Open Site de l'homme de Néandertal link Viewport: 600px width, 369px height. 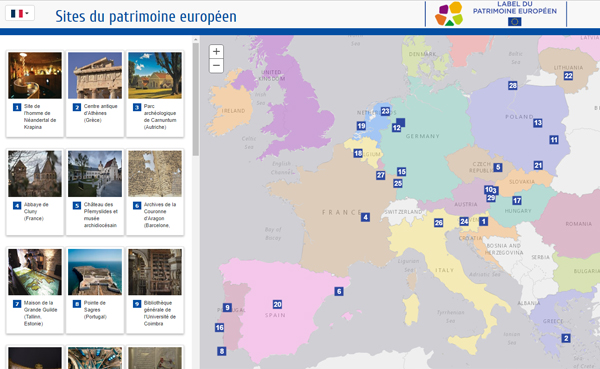tap(40, 116)
